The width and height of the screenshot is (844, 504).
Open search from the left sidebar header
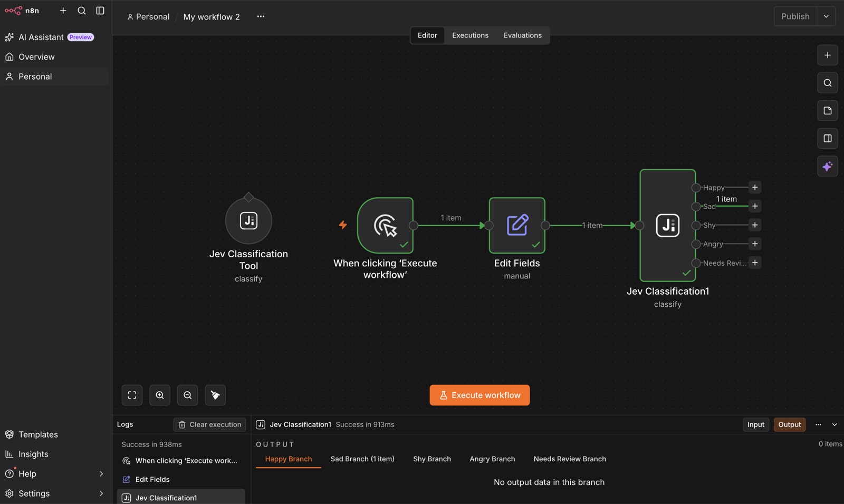82,11
